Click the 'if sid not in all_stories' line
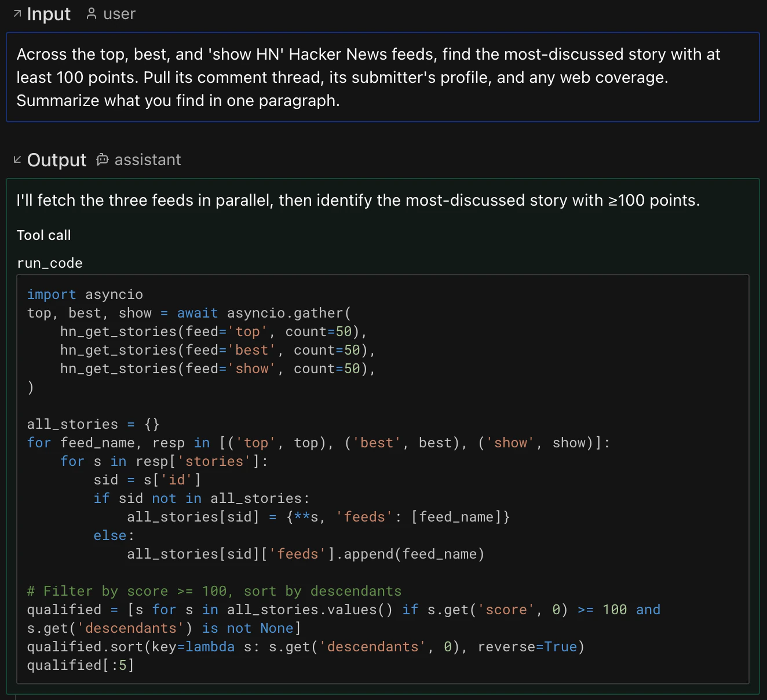The width and height of the screenshot is (767, 700). click(x=202, y=498)
